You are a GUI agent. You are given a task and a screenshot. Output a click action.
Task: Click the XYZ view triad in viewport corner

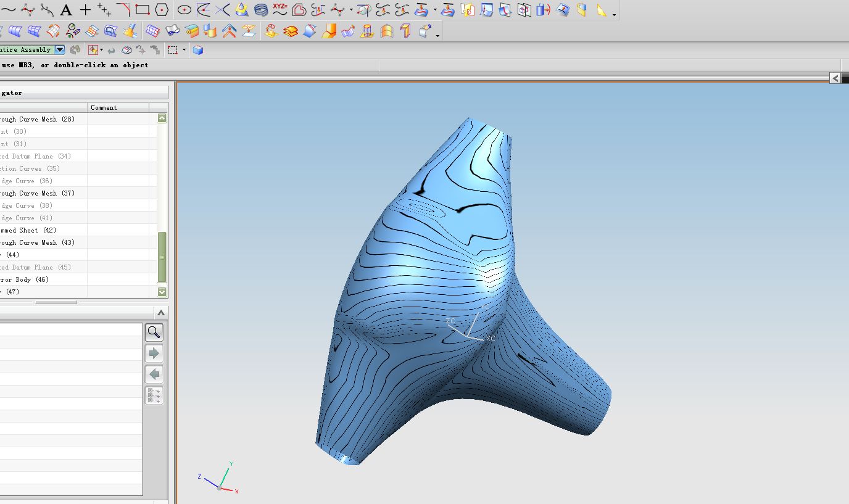tap(218, 477)
